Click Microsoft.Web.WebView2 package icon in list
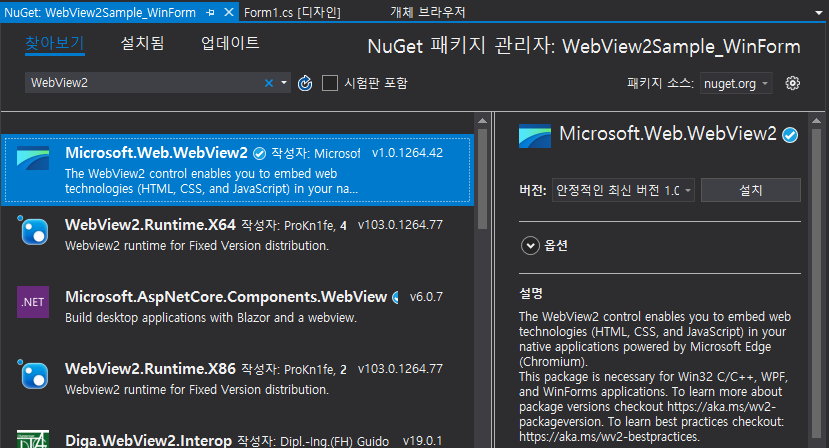The image size is (829, 448). pos(33,158)
